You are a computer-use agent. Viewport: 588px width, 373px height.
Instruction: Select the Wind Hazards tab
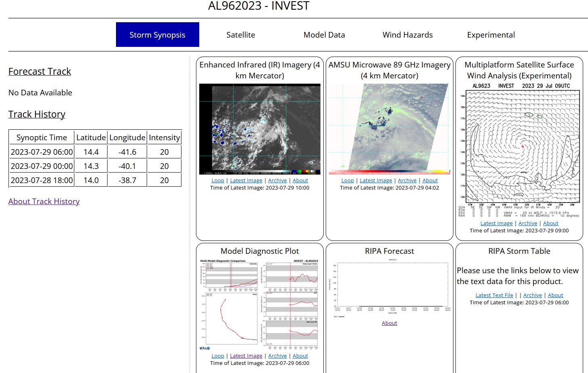407,35
